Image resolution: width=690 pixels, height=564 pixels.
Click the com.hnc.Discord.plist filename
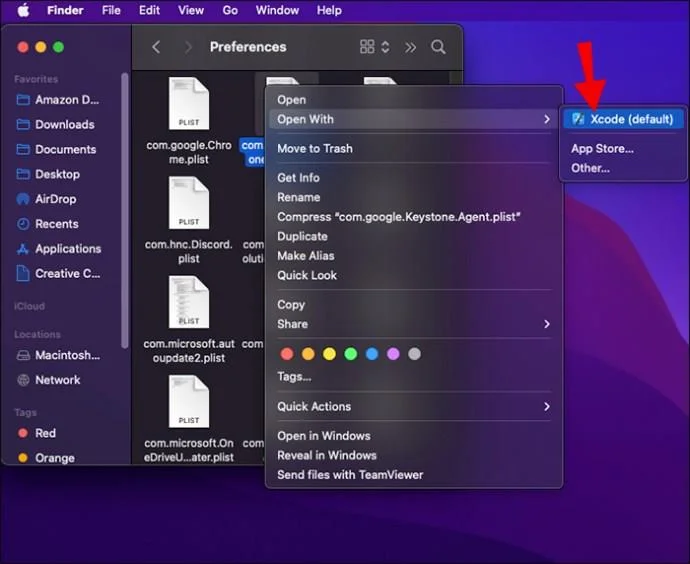[189, 251]
